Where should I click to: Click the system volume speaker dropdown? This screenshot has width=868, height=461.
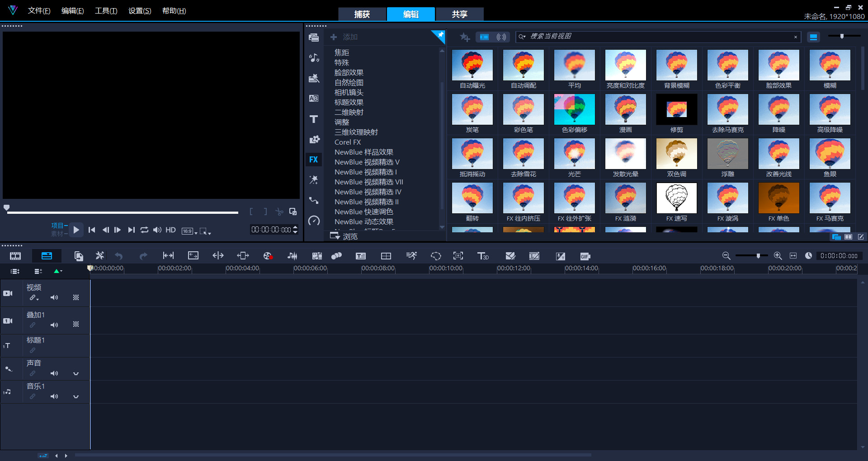coord(157,230)
